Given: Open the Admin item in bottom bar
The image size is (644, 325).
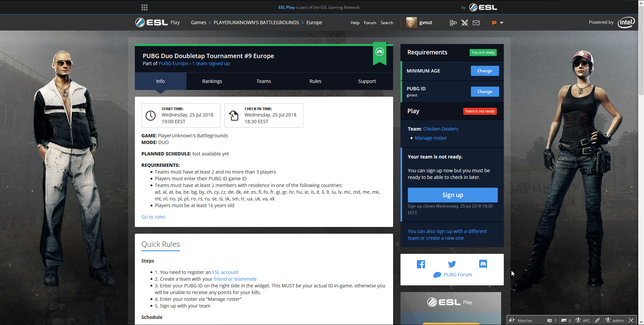Looking at the screenshot, I should [x=614, y=321].
